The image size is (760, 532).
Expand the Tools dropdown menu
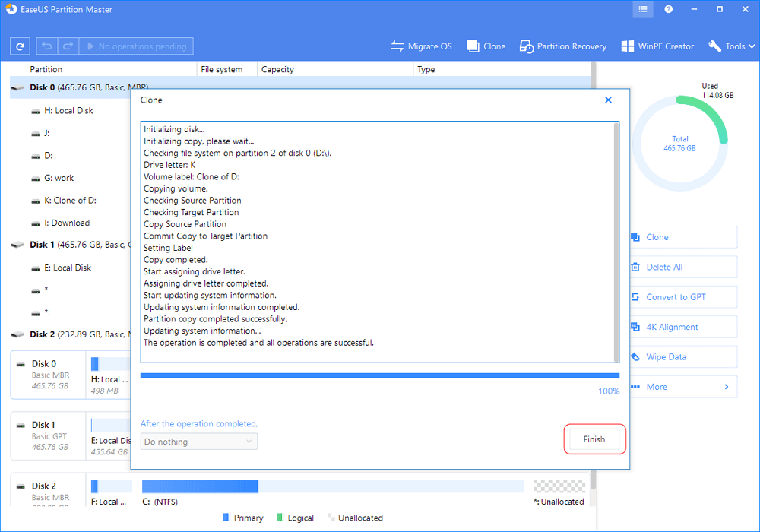pos(731,46)
